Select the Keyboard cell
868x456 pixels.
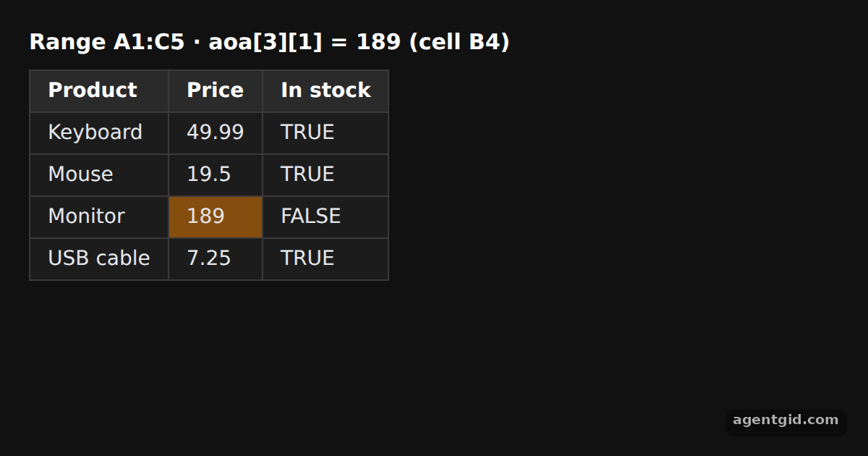pos(99,133)
